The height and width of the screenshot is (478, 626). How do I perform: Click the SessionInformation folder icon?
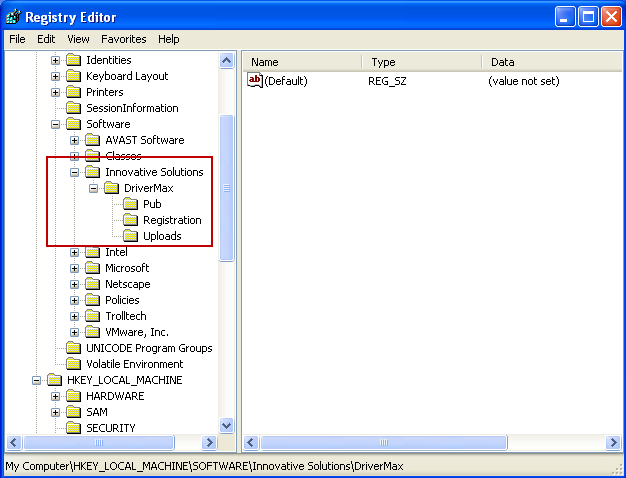point(73,108)
